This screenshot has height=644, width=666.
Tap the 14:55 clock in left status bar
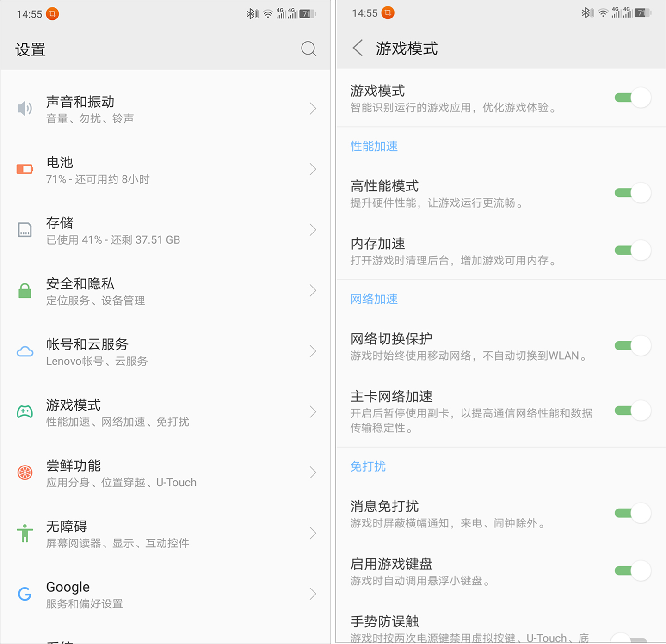[x=29, y=14]
